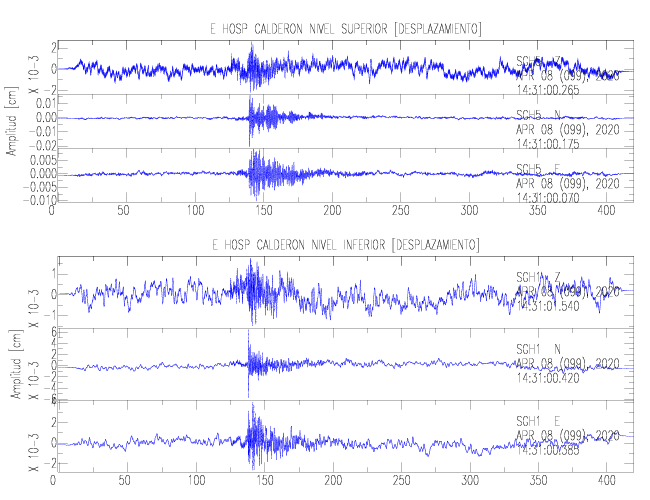Viewport: 650px width, 500px height.
Task: Click the '200' x-axis tick of the lower plot
Action: point(333,481)
